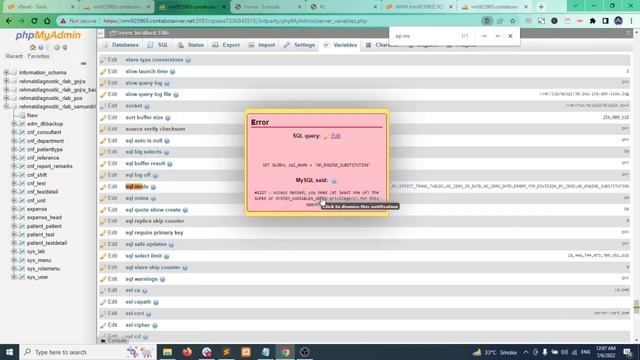Open sys_rolemenu table
The image size is (640, 360).
[x=43, y=269]
